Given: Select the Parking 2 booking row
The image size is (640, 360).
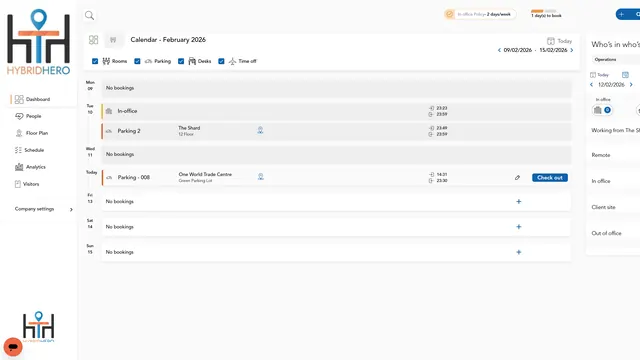Looking at the screenshot, I should 336,131.
